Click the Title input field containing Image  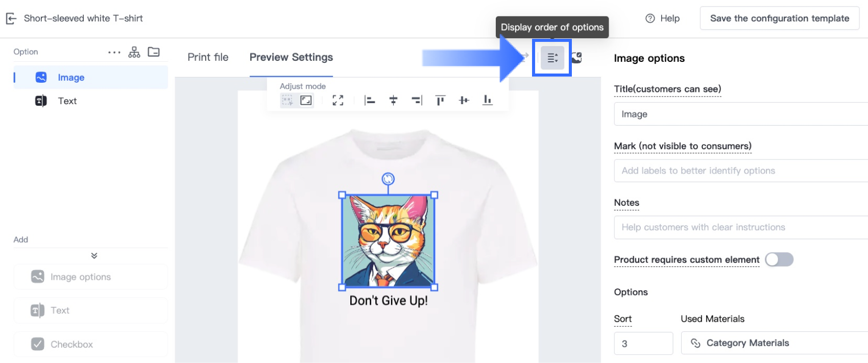(741, 114)
